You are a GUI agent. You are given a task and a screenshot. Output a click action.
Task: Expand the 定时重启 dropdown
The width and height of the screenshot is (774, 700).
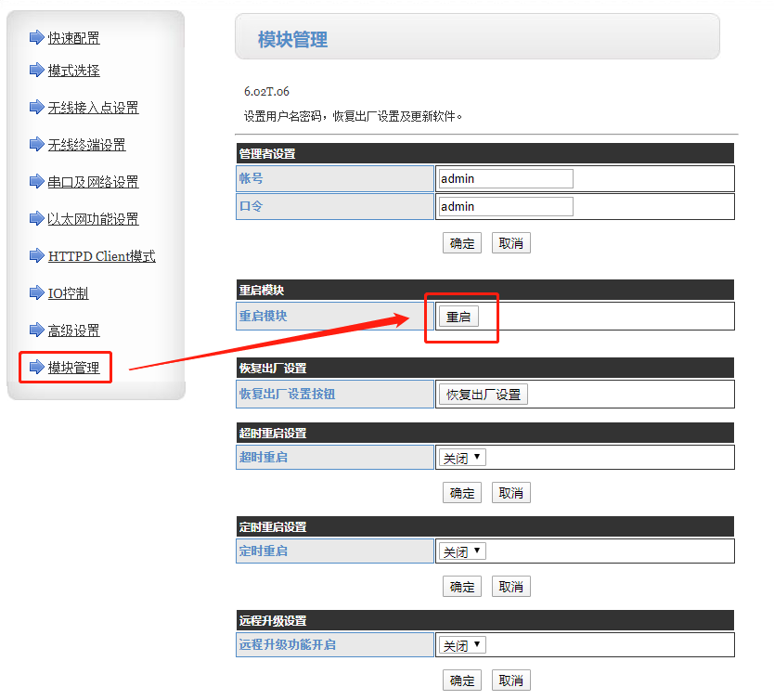tap(462, 551)
